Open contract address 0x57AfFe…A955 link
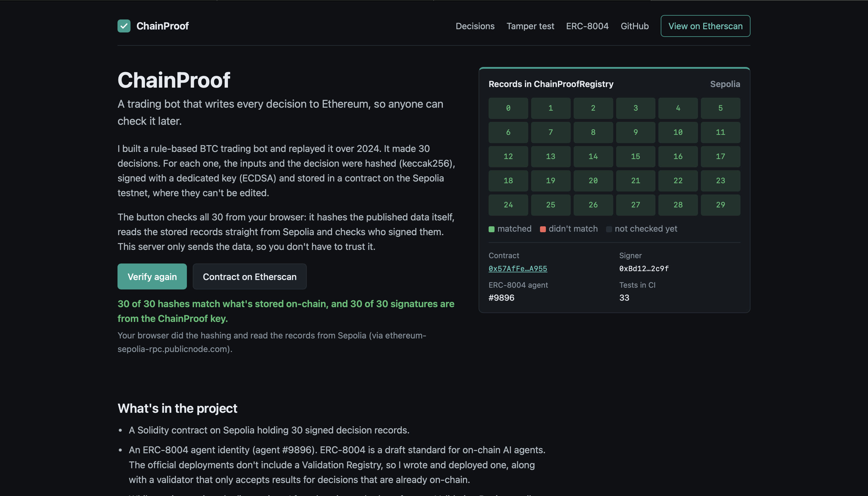This screenshot has height=496, width=868. (x=518, y=269)
